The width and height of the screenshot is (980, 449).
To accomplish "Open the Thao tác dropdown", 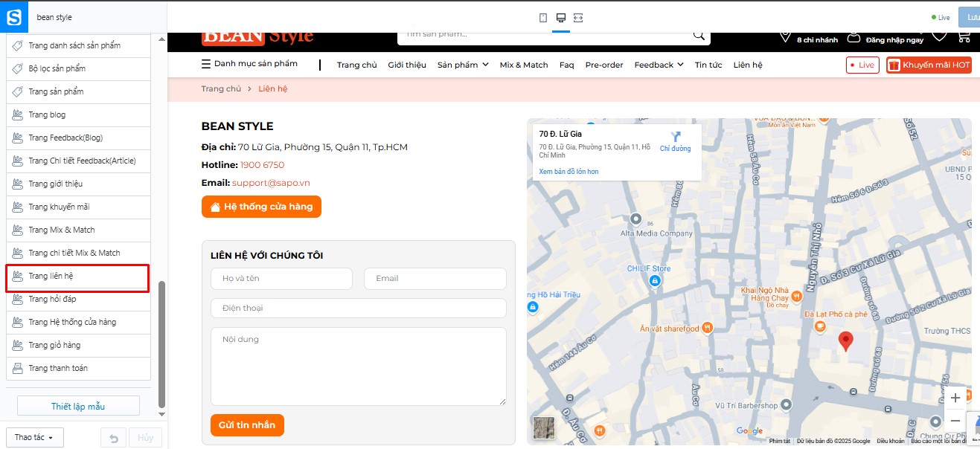I will click(x=34, y=437).
